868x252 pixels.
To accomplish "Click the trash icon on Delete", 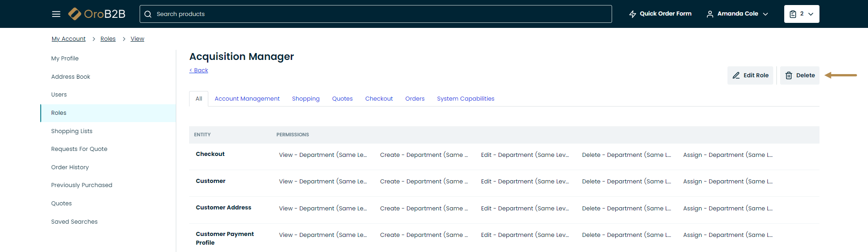I will (x=789, y=75).
